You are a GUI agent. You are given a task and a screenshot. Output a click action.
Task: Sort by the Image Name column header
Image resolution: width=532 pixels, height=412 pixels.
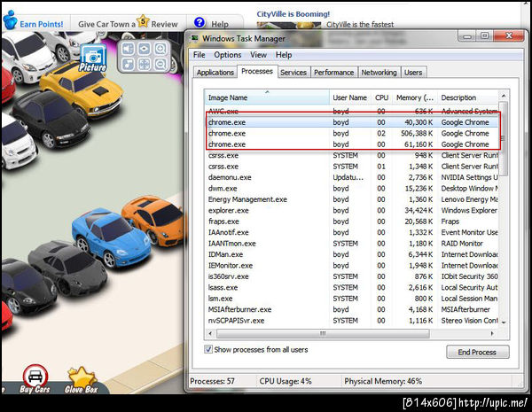tap(267, 97)
